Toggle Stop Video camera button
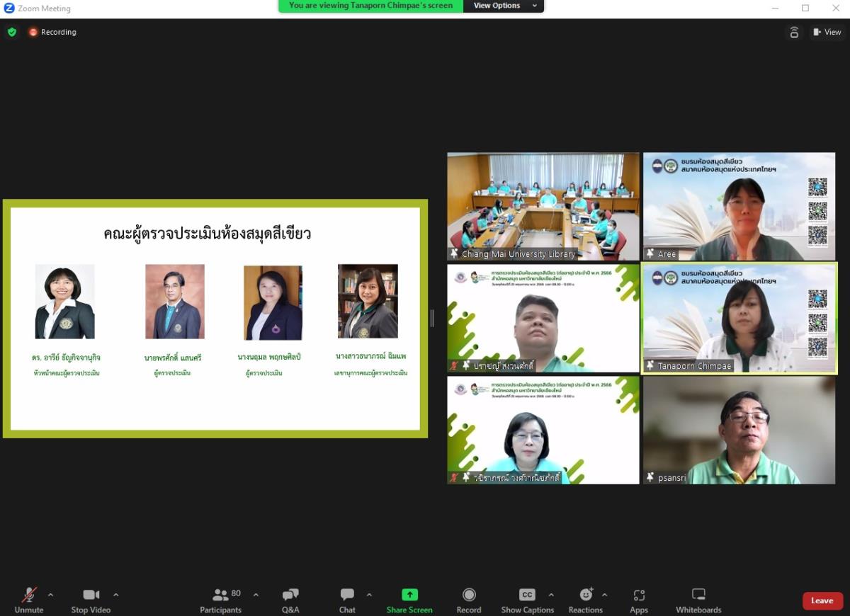Viewport: 850px width, 616px height. coord(91,600)
